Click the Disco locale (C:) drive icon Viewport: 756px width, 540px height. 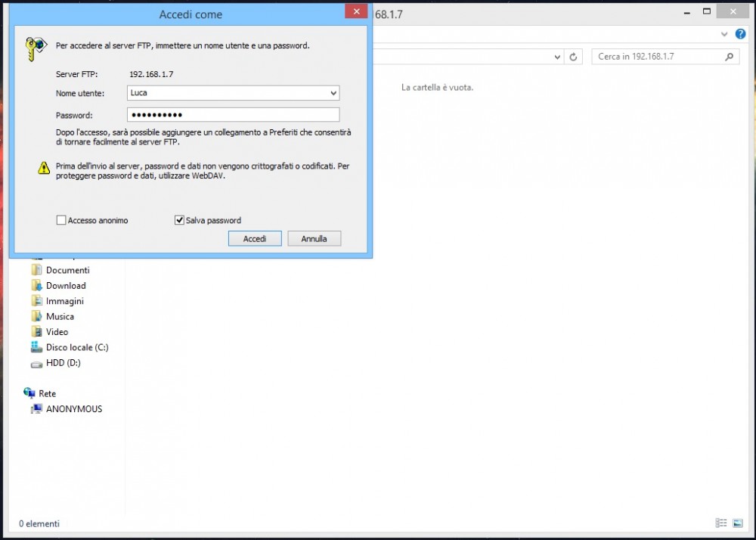pyautogui.click(x=36, y=346)
